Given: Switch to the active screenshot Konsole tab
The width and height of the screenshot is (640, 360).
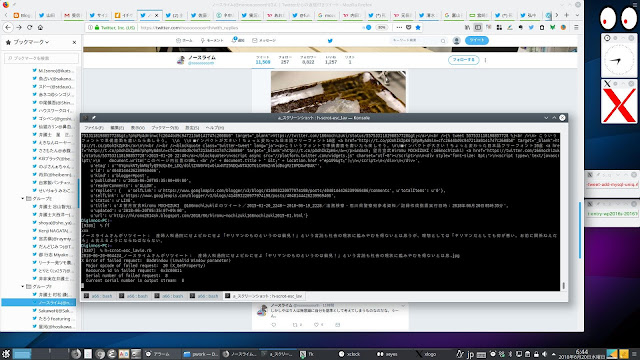Looking at the screenshot, I should pos(264,296).
